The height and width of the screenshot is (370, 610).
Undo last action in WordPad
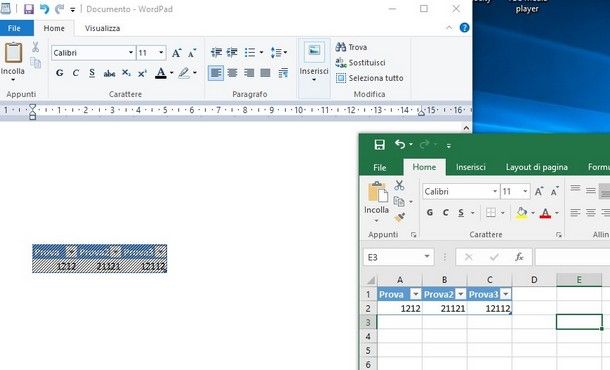[x=44, y=9]
